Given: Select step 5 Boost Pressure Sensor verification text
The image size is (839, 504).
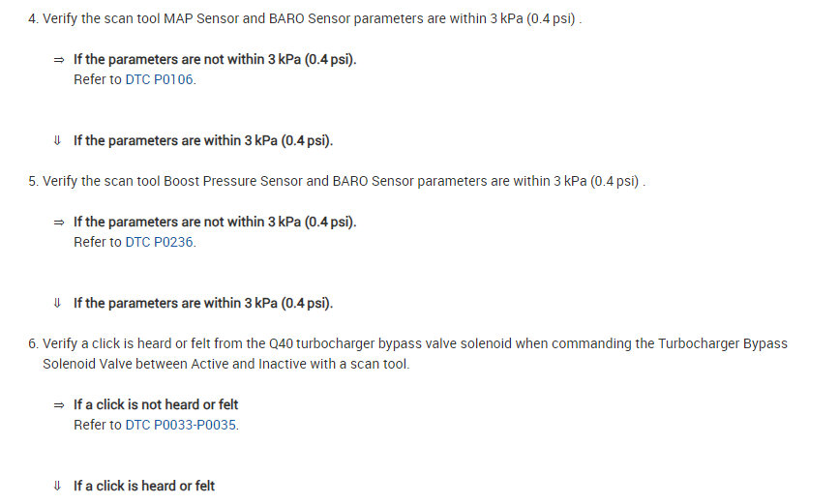Looking at the screenshot, I should click(x=342, y=182).
